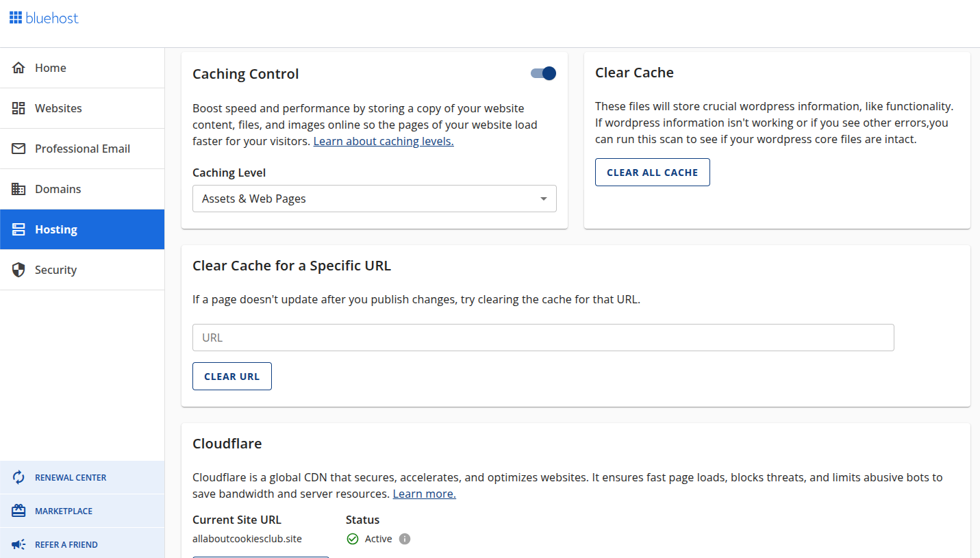Click the Clear Cache heading
This screenshot has height=558, width=980.
(634, 73)
